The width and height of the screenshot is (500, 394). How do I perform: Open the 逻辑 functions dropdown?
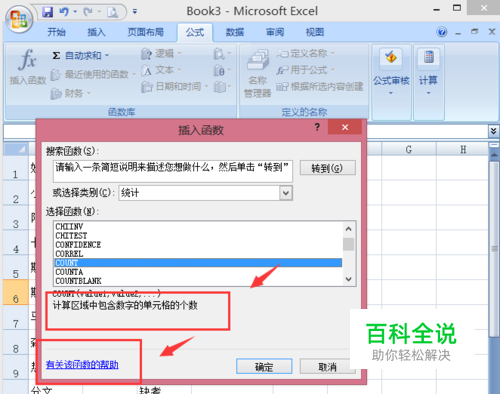tap(161, 53)
